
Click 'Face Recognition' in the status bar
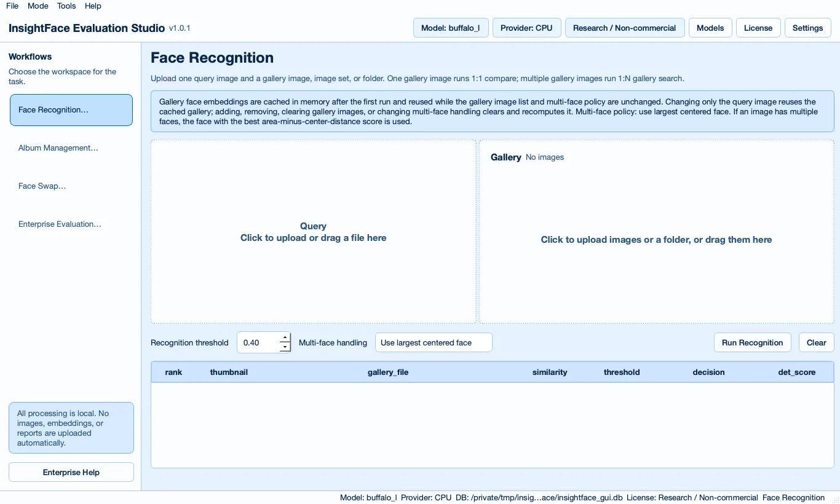coord(793,498)
